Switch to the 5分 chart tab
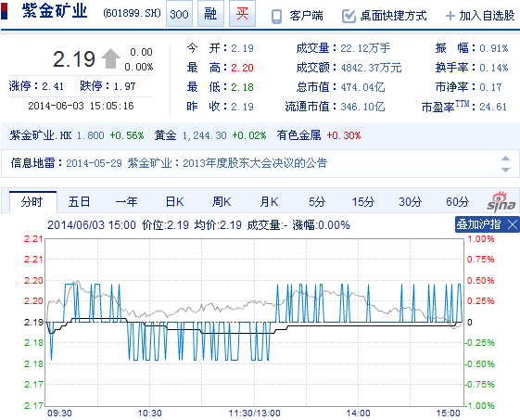Viewport: 520px width, 420px height. (317, 202)
